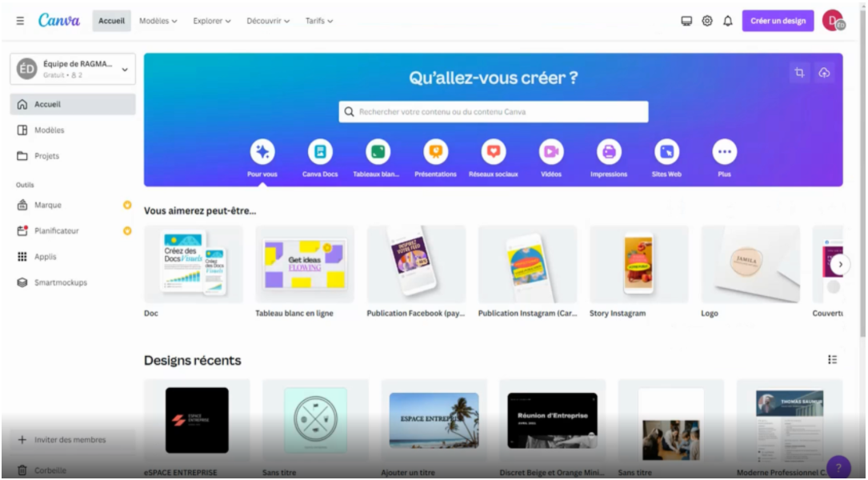Image resolution: width=868 pixels, height=480 pixels.
Task: Click the Plus more-options icon
Action: 724,151
